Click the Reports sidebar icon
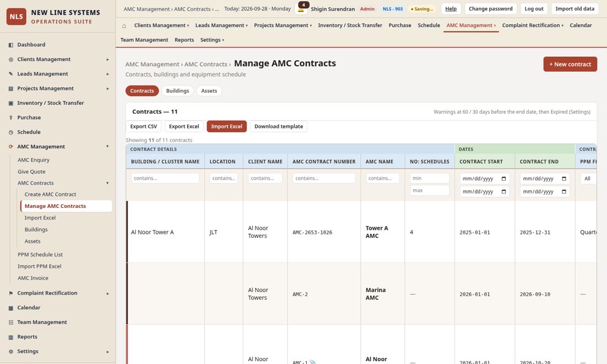607x364 pixels. pos(11,337)
